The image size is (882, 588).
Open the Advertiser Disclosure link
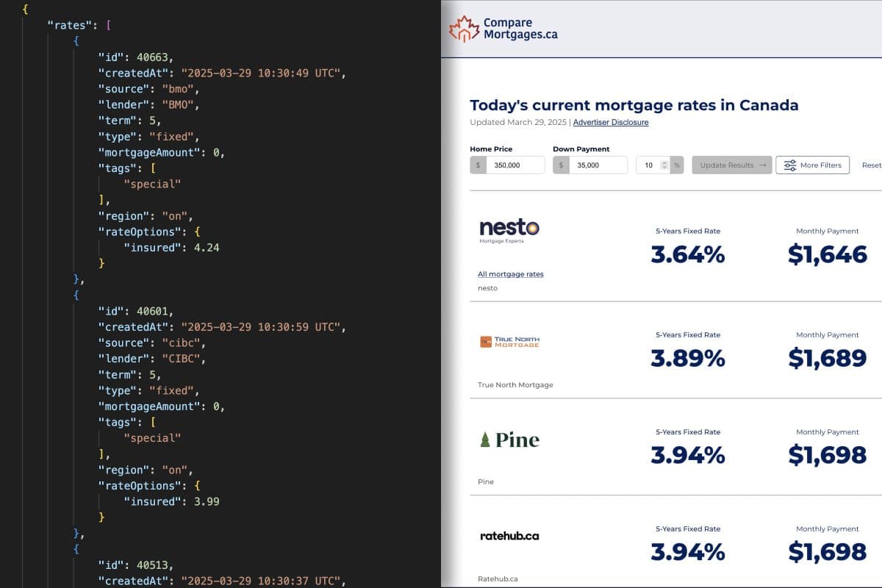(610, 122)
